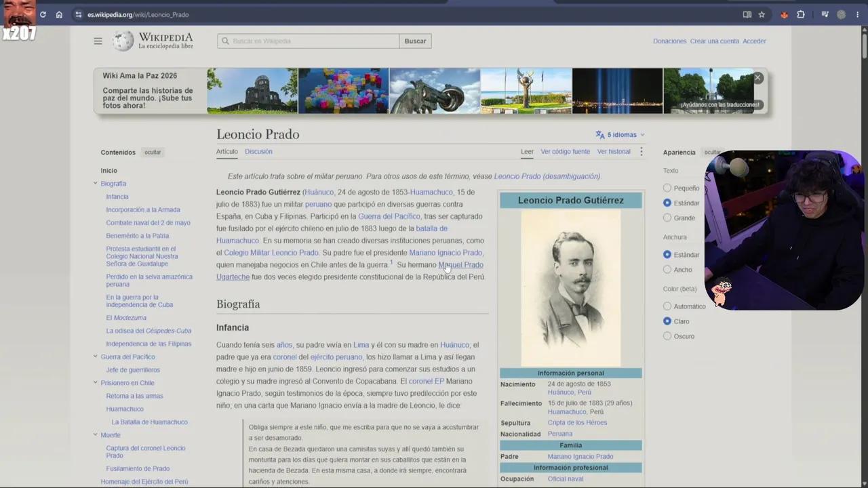Viewport: 868px width, 488px height.
Task: Go to the browser home page icon
Action: (x=59, y=14)
